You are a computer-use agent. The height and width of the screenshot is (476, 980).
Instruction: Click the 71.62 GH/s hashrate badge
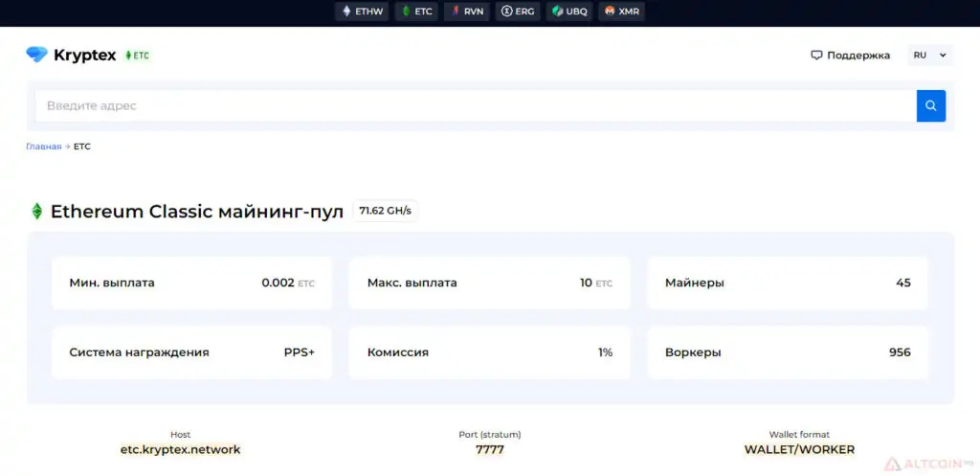click(385, 211)
